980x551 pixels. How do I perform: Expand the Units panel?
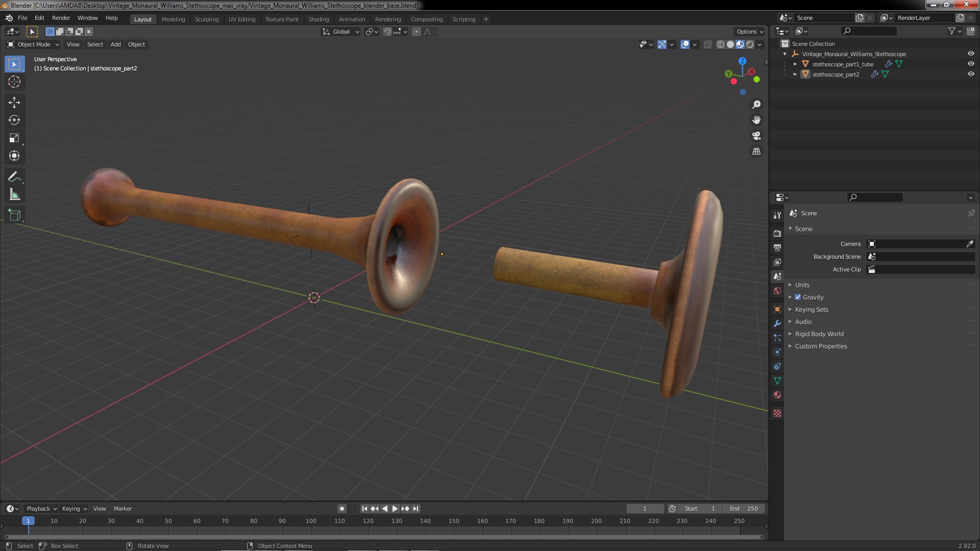(802, 285)
